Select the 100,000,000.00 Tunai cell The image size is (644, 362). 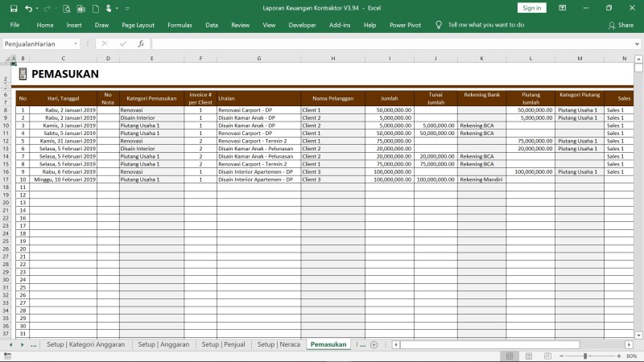[x=436, y=179]
